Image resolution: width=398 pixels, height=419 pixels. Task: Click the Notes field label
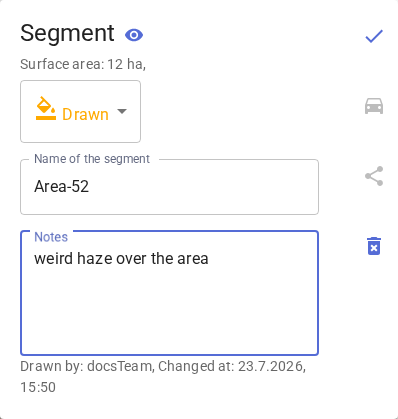(x=51, y=237)
